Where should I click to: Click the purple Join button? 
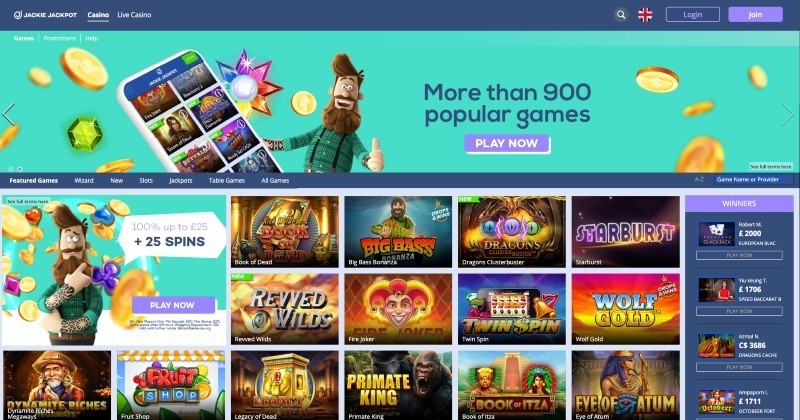point(755,15)
